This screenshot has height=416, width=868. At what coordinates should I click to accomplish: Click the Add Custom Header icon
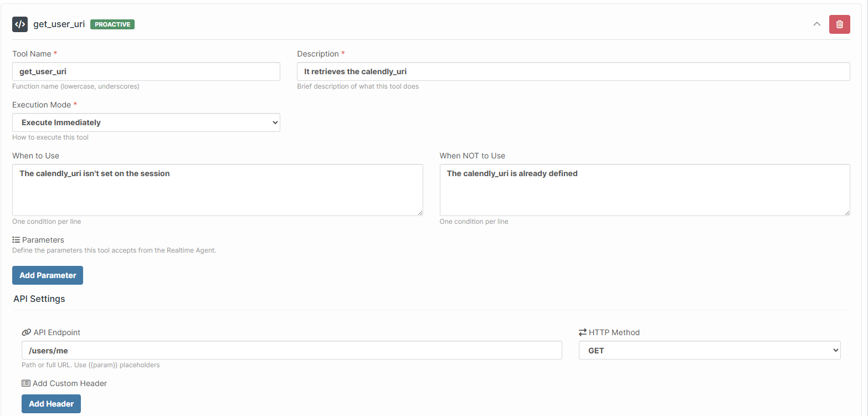pos(26,383)
